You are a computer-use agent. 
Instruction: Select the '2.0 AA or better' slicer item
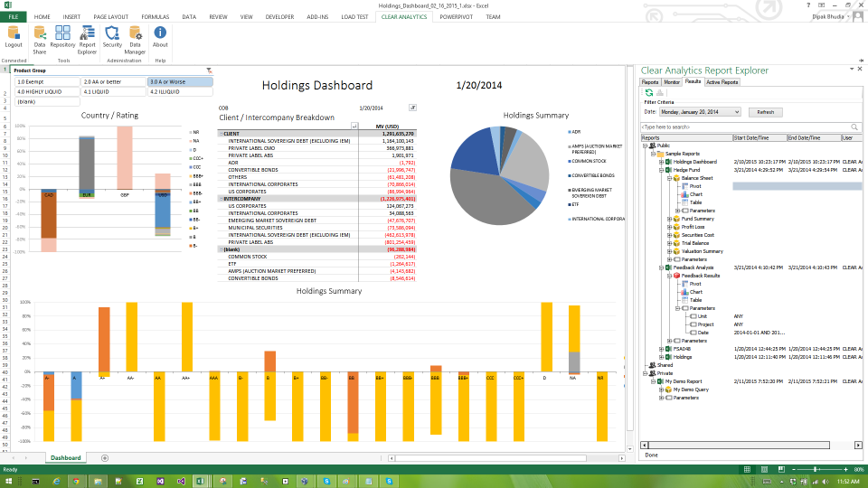click(x=114, y=82)
